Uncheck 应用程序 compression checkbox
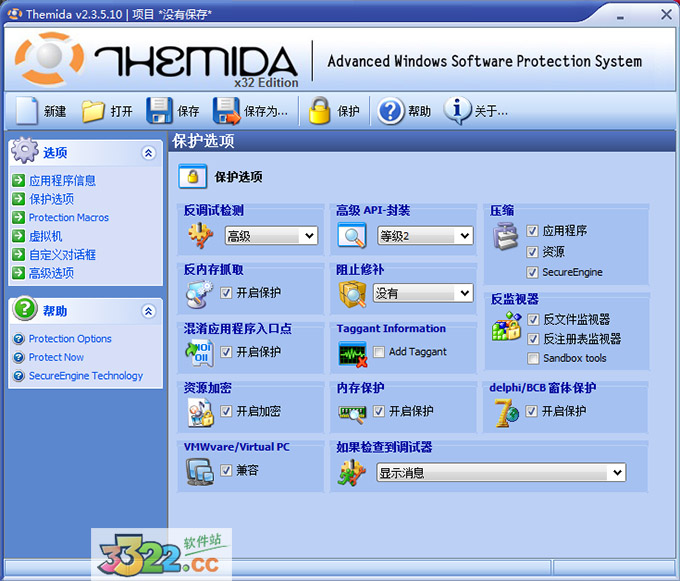 coord(532,231)
